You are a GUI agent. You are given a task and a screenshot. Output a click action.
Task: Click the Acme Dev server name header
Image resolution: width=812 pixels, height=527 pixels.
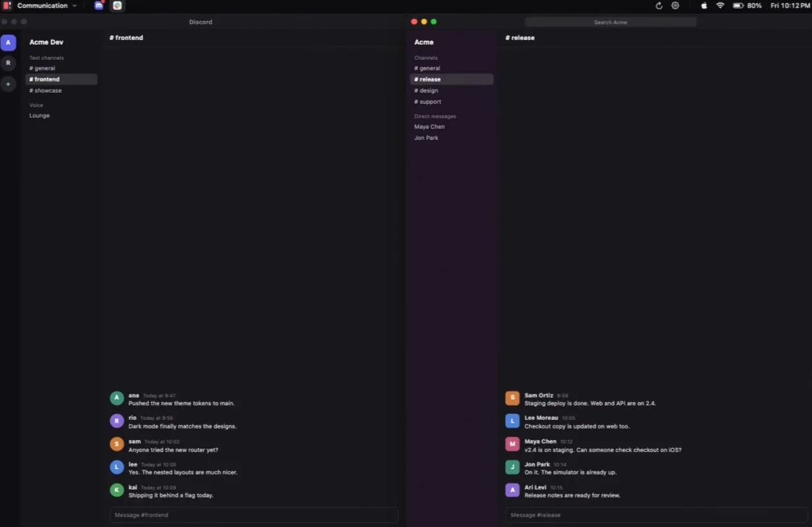tap(46, 42)
